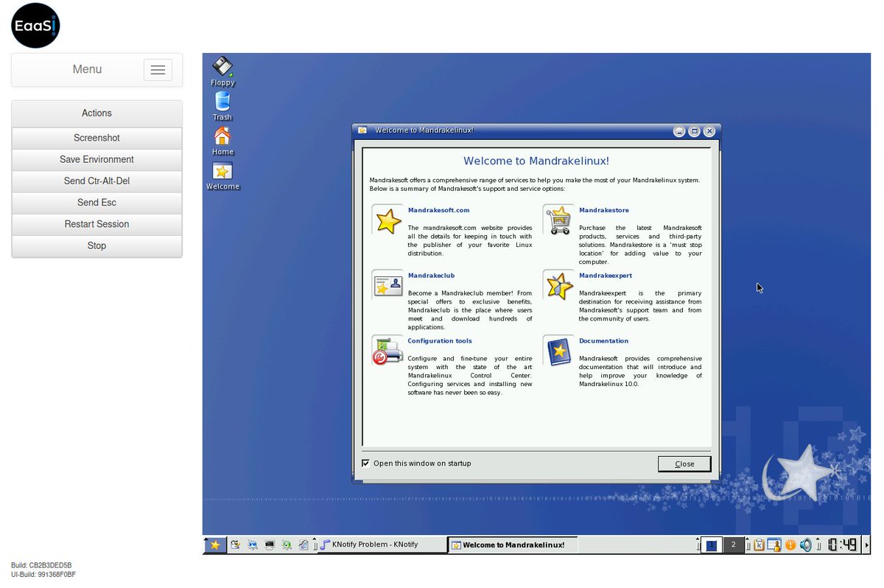The image size is (884, 588).
Task: Click the speaker volume tray icon
Action: click(806, 545)
